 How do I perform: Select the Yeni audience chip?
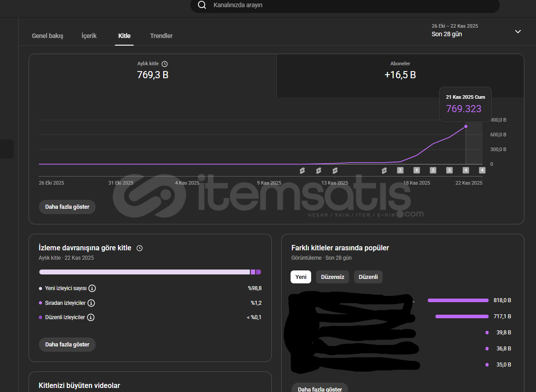[301, 277]
